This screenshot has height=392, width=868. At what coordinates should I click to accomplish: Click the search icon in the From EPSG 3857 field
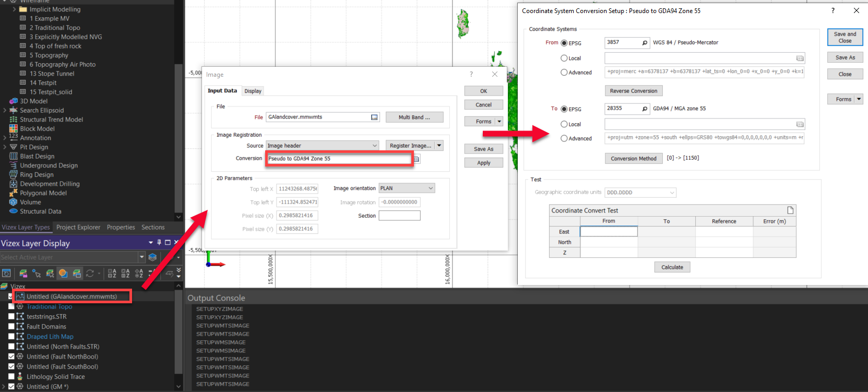645,43
